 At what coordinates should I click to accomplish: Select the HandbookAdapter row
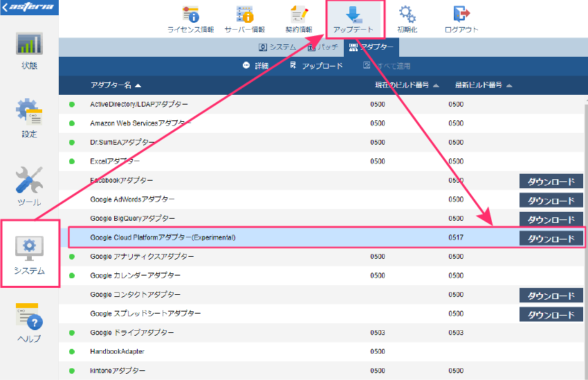click(x=322, y=352)
